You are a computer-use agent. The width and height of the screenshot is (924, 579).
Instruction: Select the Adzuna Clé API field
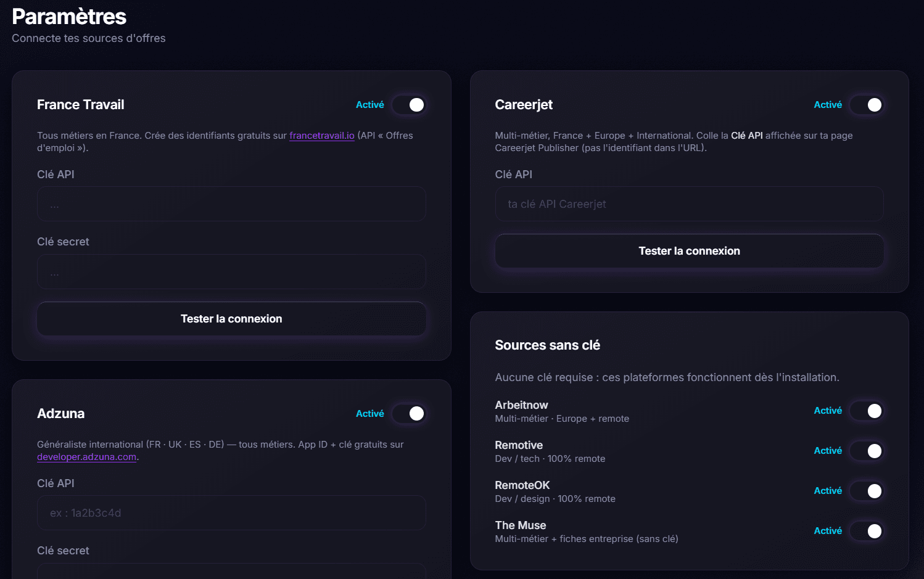pyautogui.click(x=231, y=513)
